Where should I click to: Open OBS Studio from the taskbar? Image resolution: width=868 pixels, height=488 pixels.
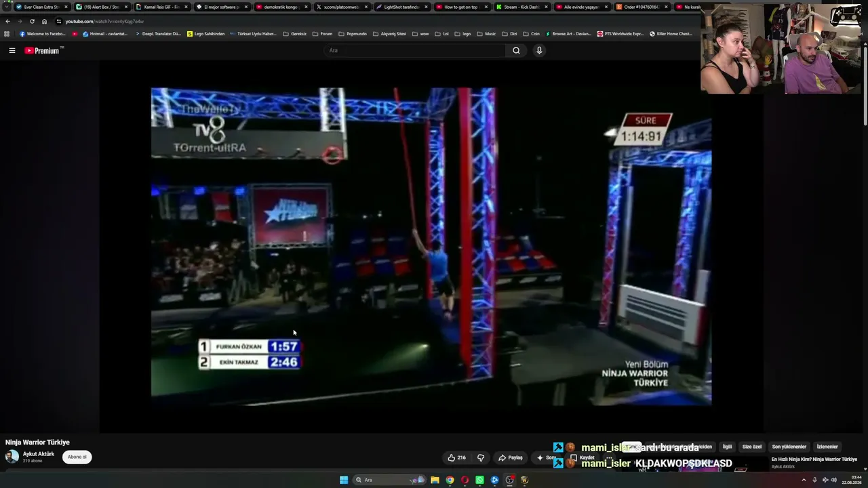pos(509,480)
